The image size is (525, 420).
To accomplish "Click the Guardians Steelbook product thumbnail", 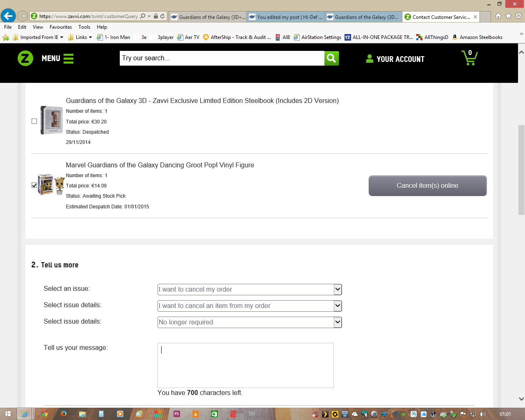I will [x=51, y=120].
